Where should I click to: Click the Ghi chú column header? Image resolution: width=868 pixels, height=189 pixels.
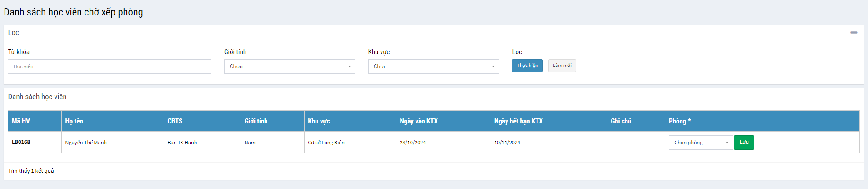621,121
